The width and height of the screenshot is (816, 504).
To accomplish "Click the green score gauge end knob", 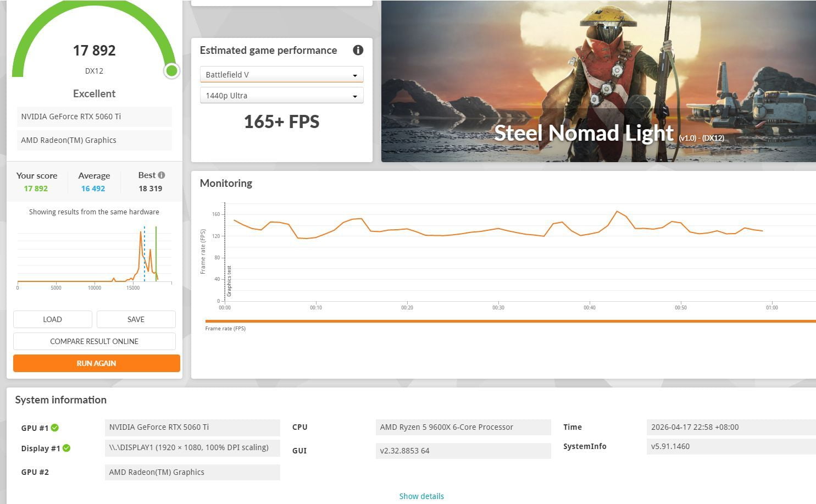I will pyautogui.click(x=172, y=70).
